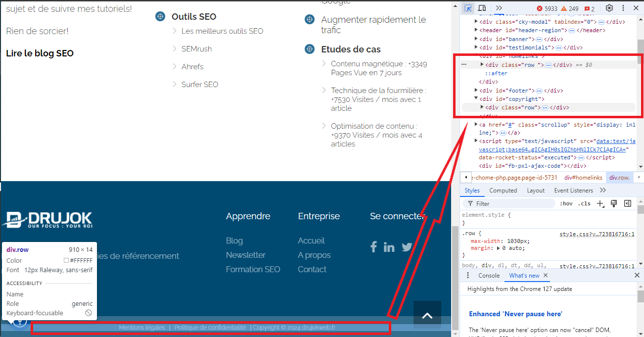
Task: Expand the margin shorthand triangle
Action: (499, 248)
